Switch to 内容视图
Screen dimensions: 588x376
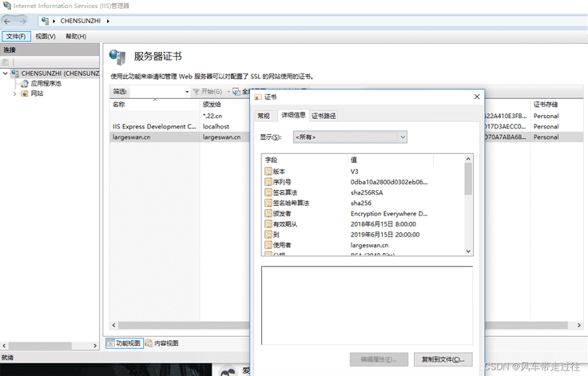[x=162, y=343]
